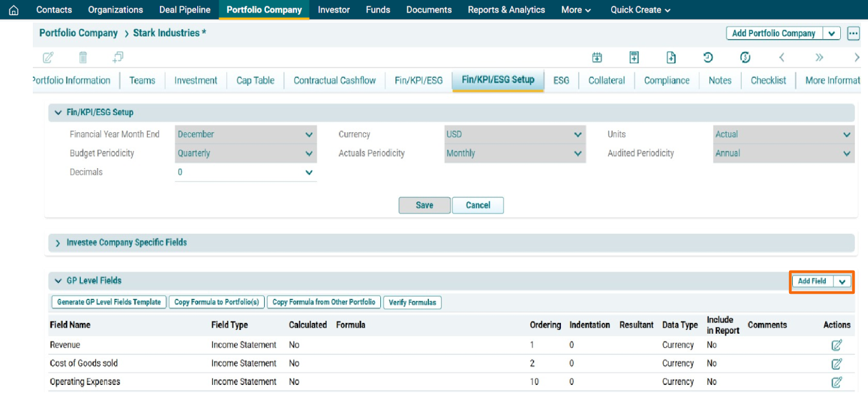Viewport: 868px width, 400px height.
Task: Edit the Operating Expenses row
Action: pos(836,382)
